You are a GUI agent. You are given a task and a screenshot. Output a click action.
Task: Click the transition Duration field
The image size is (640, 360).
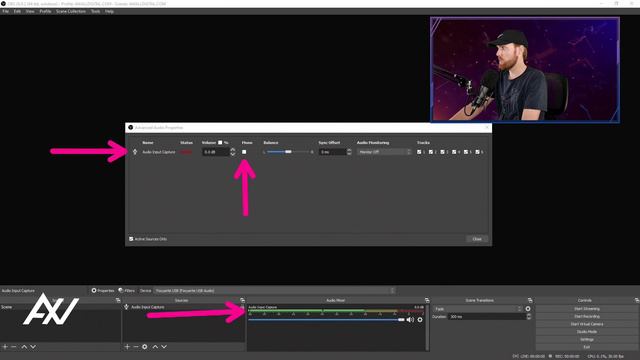[487, 317]
